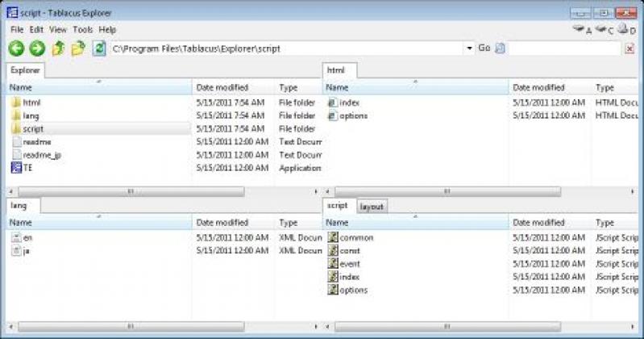The width and height of the screenshot is (644, 339).
Task: Select the html folder icon
Action: pos(16,103)
